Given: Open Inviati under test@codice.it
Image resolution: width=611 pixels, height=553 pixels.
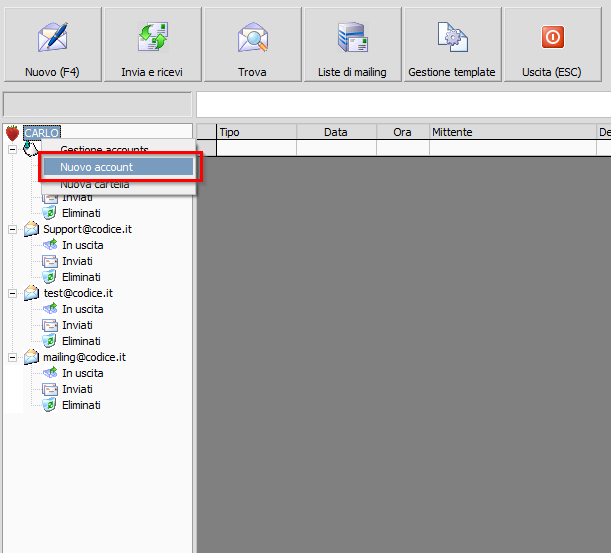Looking at the screenshot, I should point(78,325).
